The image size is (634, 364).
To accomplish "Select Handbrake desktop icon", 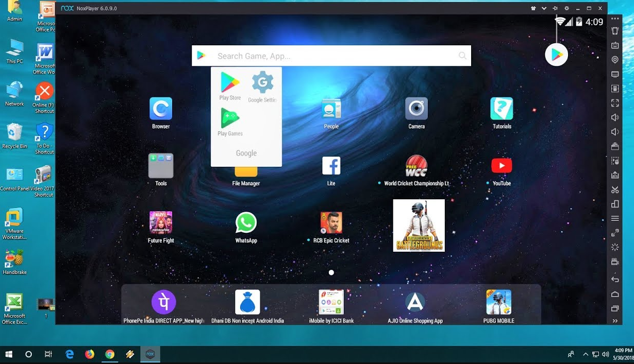I will pyautogui.click(x=14, y=262).
